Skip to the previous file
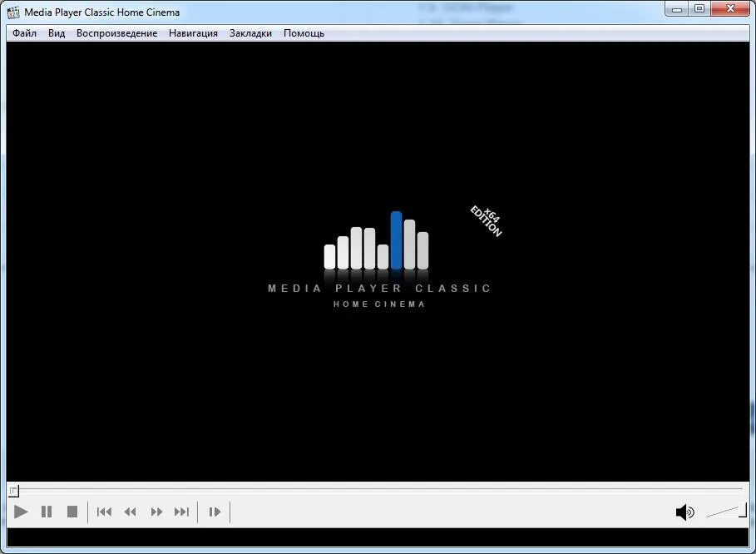756x554 pixels. point(104,512)
